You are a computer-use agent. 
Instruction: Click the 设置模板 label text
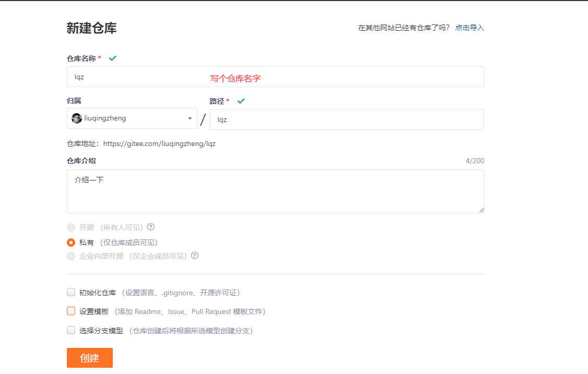tap(94, 311)
